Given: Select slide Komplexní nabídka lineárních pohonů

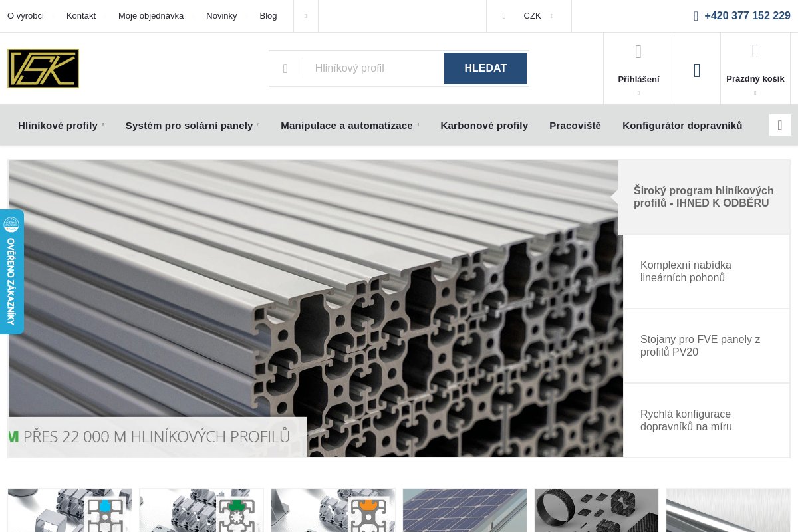Looking at the screenshot, I should (x=707, y=271).
